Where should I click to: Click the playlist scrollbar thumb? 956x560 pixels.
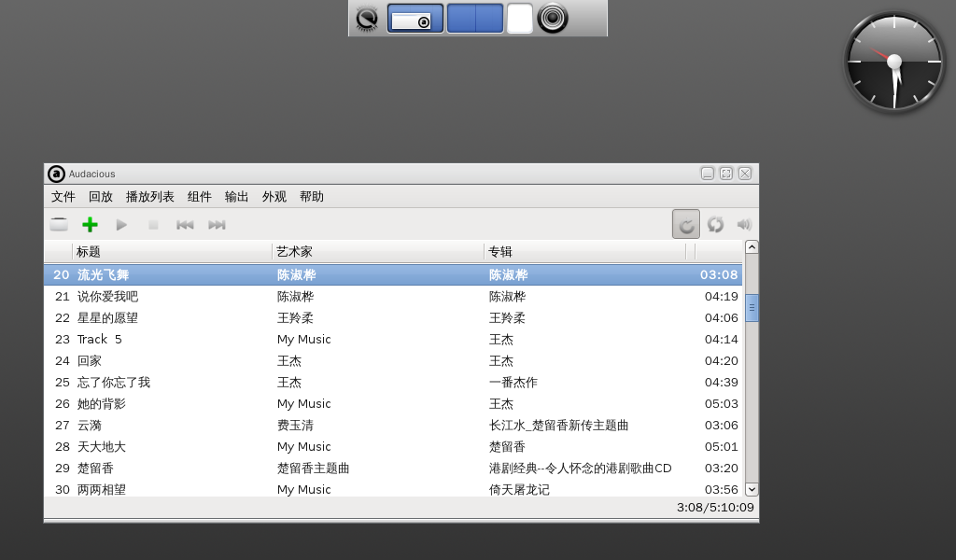pyautogui.click(x=752, y=308)
